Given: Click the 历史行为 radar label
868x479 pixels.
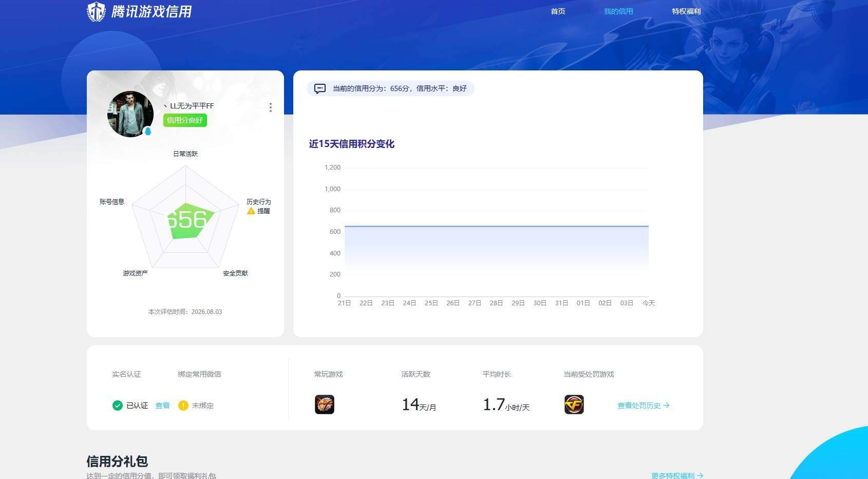Looking at the screenshot, I should point(258,201).
